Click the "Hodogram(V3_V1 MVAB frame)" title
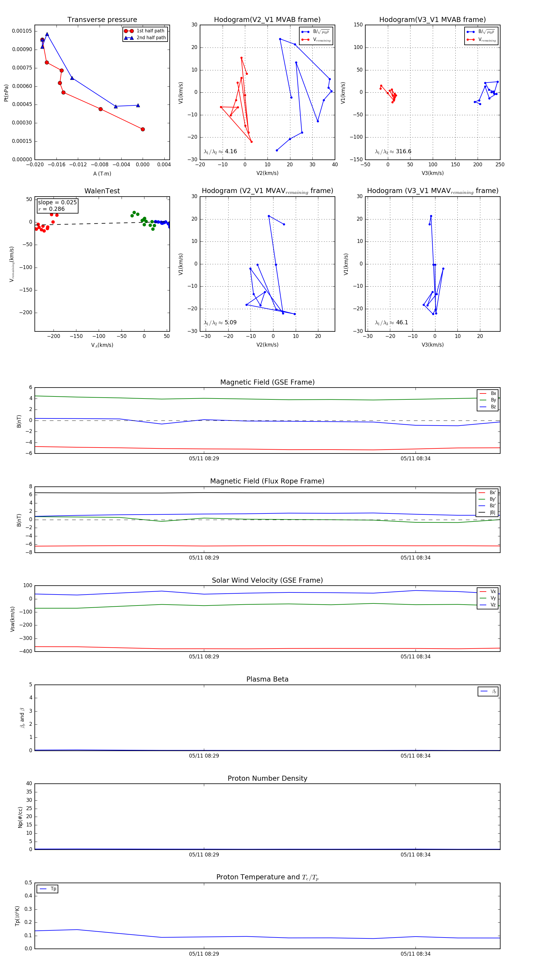The width and height of the screenshot is (535, 980). [432, 20]
